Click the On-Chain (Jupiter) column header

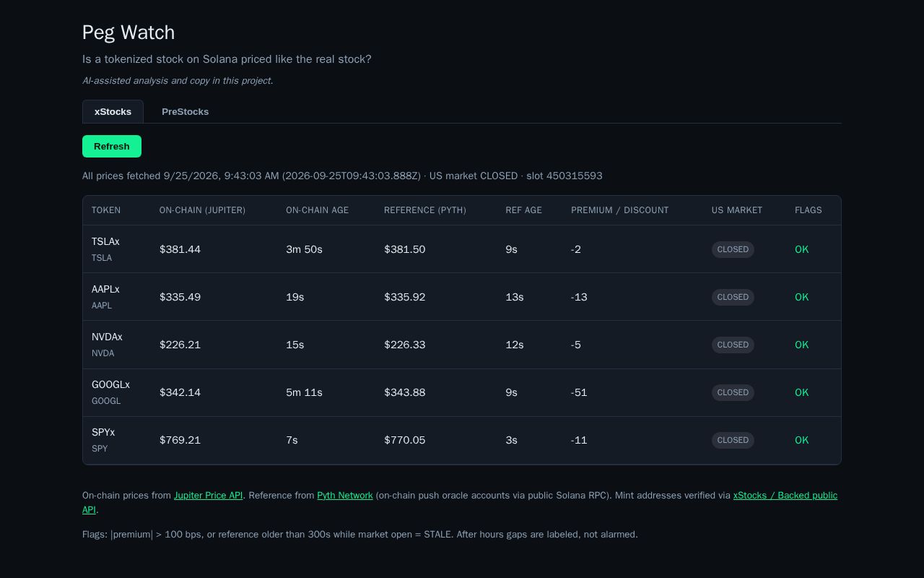[202, 210]
